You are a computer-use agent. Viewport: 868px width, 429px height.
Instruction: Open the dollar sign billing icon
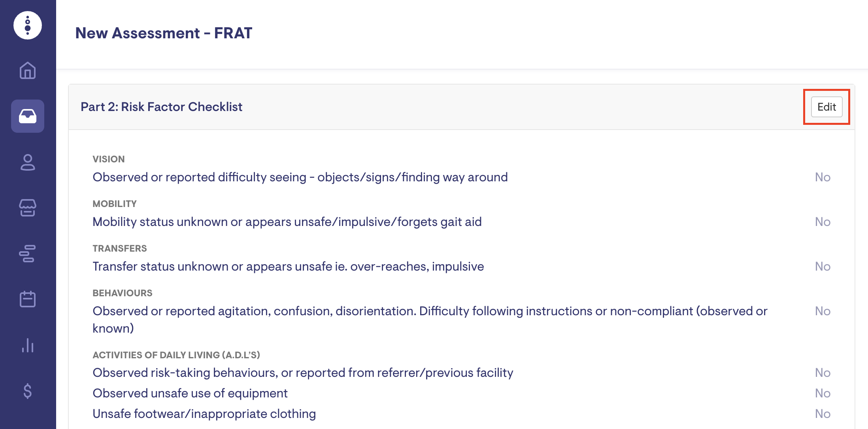[x=28, y=391]
